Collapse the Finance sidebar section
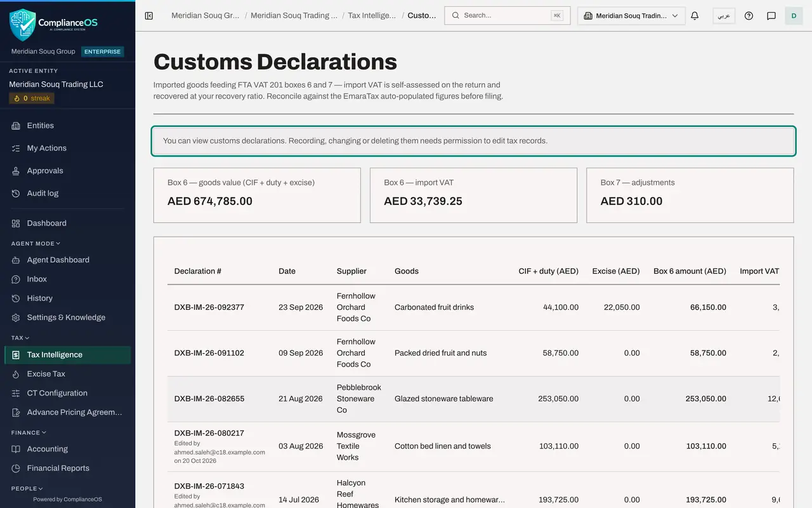This screenshot has width=812, height=508. (29, 432)
